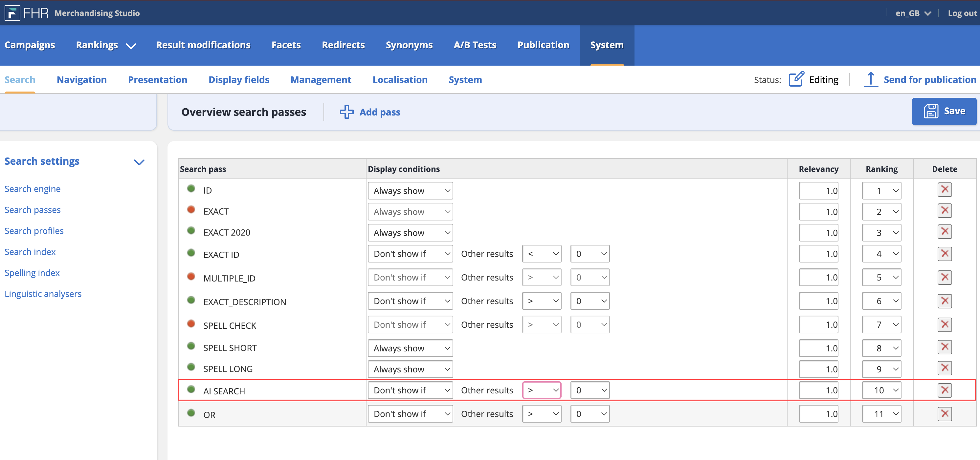Click the Add pass plus icon
The image size is (980, 460).
coord(346,112)
